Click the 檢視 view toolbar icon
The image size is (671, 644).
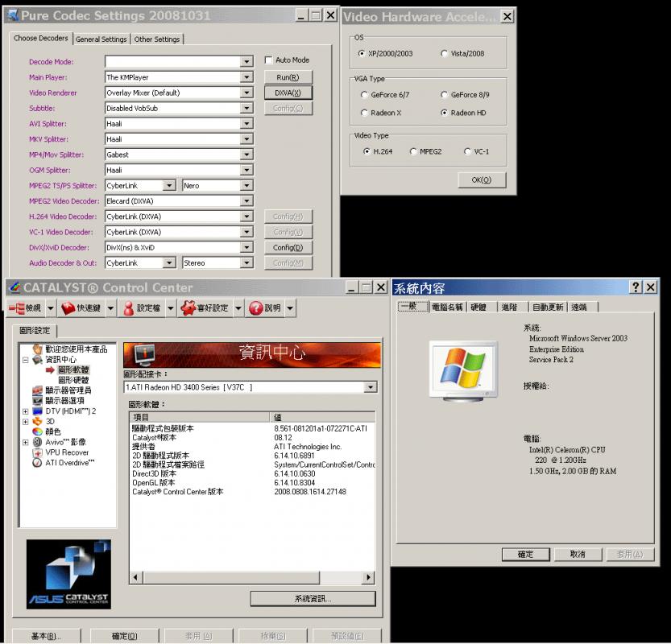point(26,307)
